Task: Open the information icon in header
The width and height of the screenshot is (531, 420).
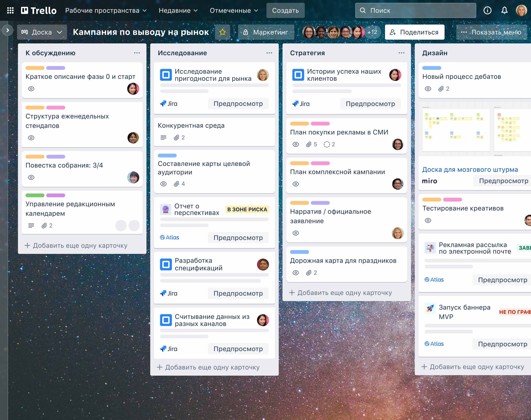Action: point(487,10)
